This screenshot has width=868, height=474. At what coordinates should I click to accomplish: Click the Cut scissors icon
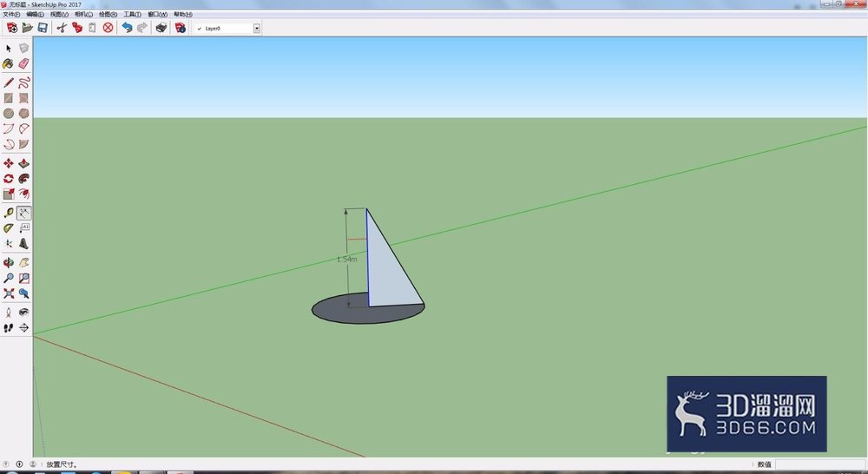pos(62,28)
